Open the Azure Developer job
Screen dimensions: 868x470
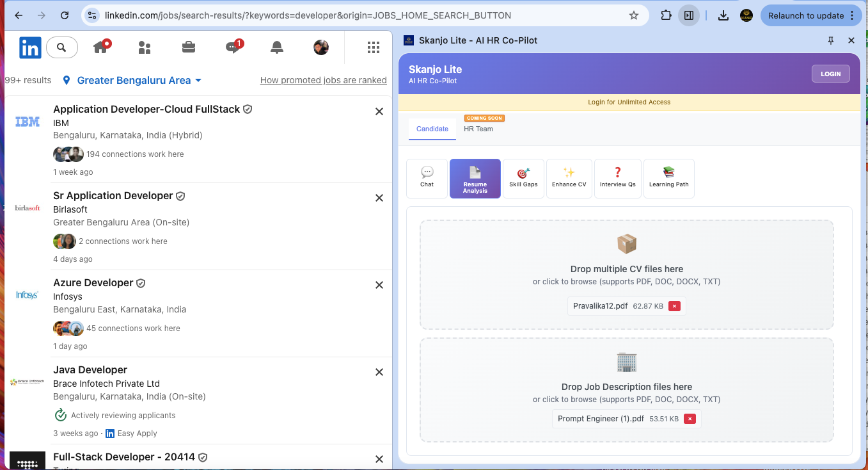pyautogui.click(x=93, y=282)
